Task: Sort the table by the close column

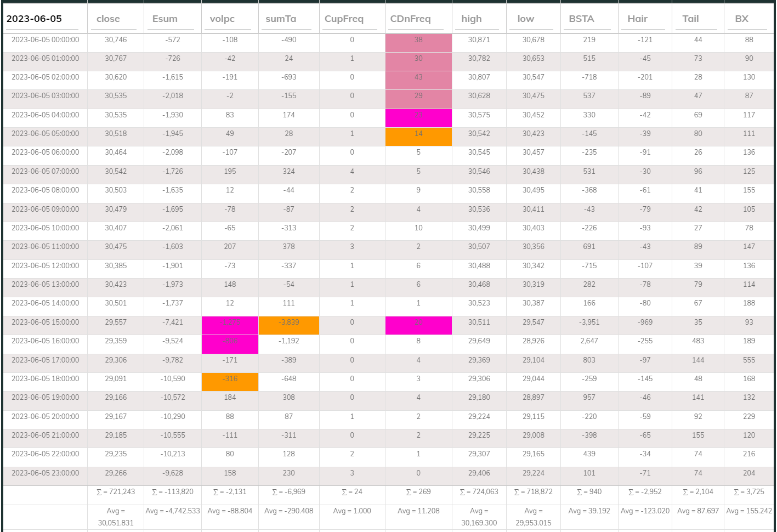Action: click(x=107, y=18)
